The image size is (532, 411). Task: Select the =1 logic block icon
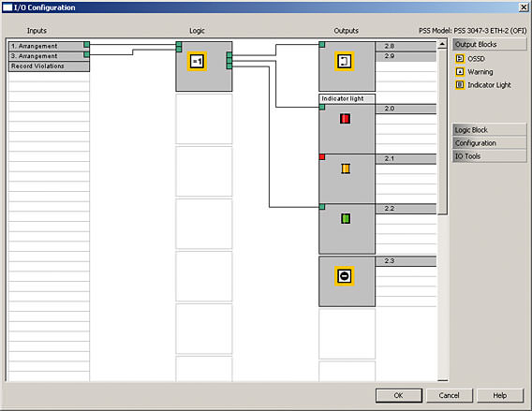[x=197, y=62]
